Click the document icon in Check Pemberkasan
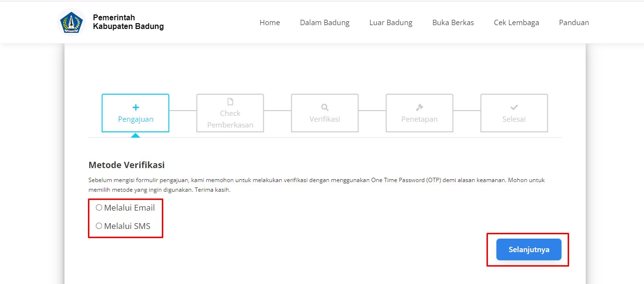The image size is (644, 284). (230, 101)
